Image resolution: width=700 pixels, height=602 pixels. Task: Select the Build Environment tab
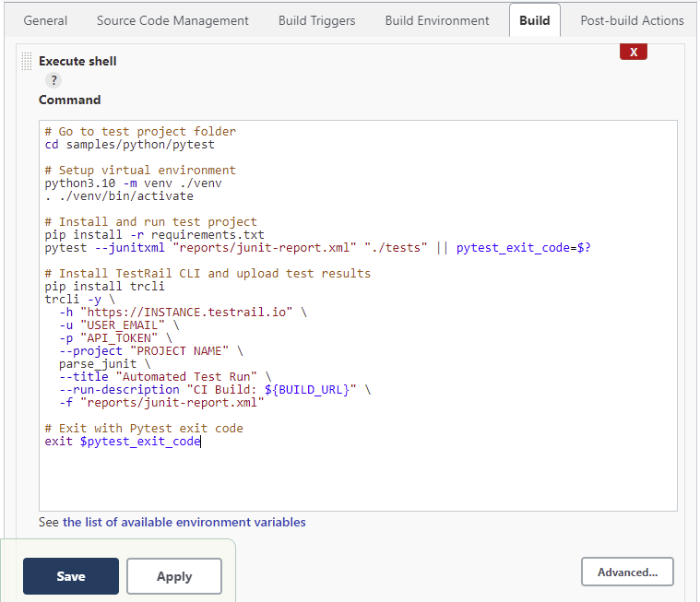(437, 20)
